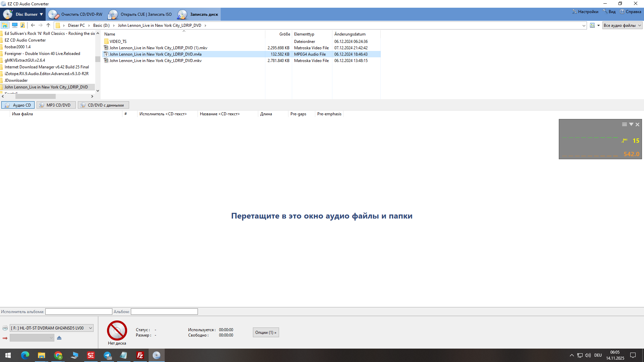
Task: Close the floating meter widget
Action: (x=637, y=124)
